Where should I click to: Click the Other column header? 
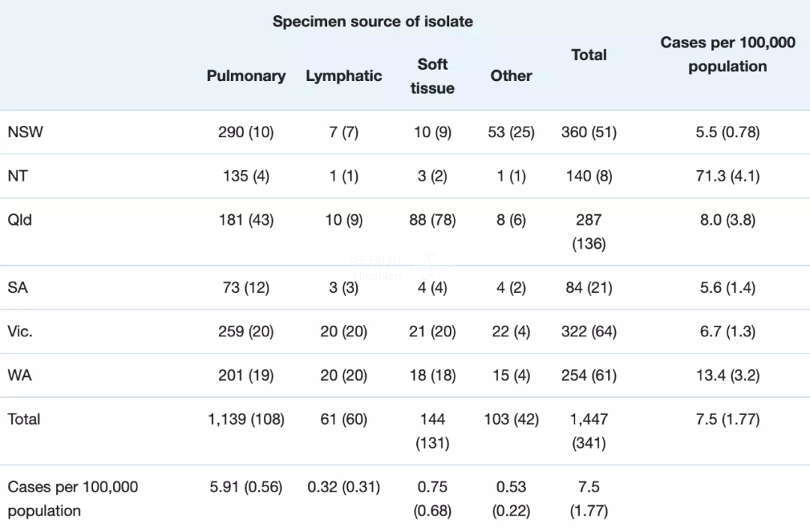tap(511, 76)
